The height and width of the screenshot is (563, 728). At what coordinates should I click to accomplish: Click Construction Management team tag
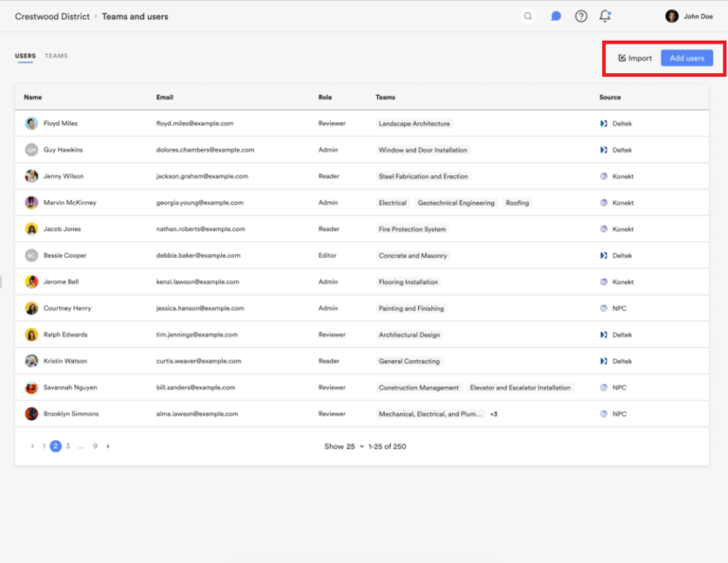(419, 388)
